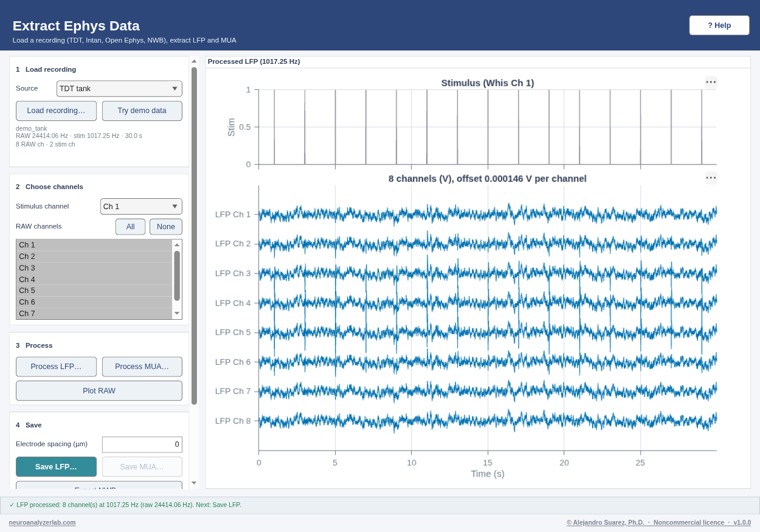760x532 pixels.
Task: Click Process LFP… button
Action: point(56,367)
